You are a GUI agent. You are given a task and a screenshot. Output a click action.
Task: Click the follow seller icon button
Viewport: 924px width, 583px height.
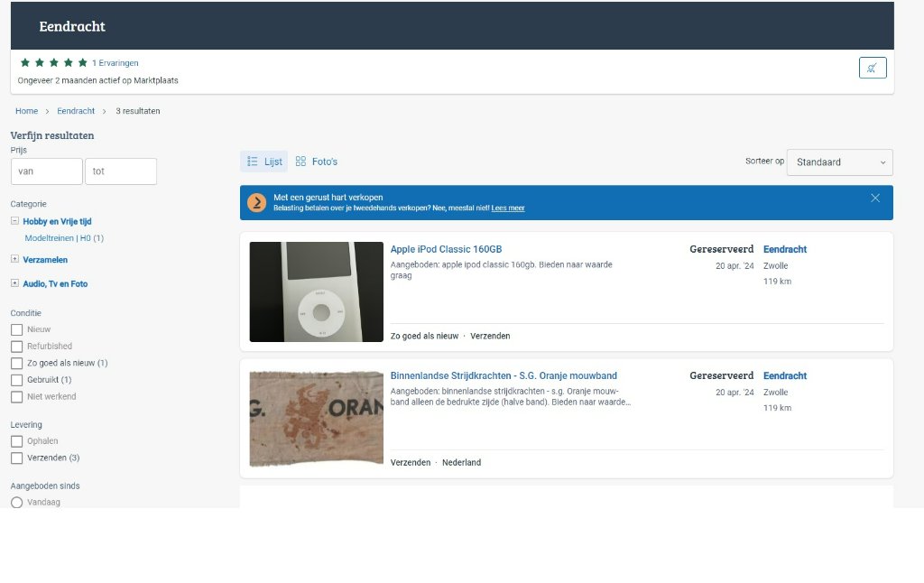click(872, 68)
